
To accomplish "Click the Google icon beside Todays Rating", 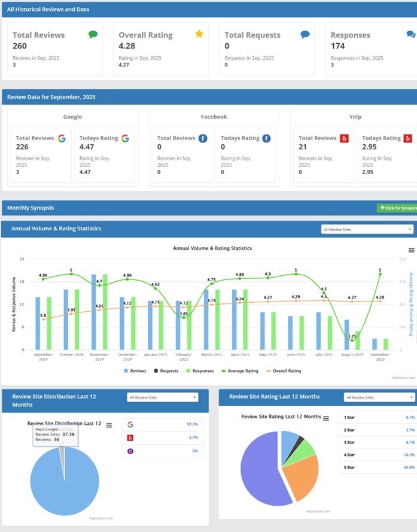I will tap(125, 138).
